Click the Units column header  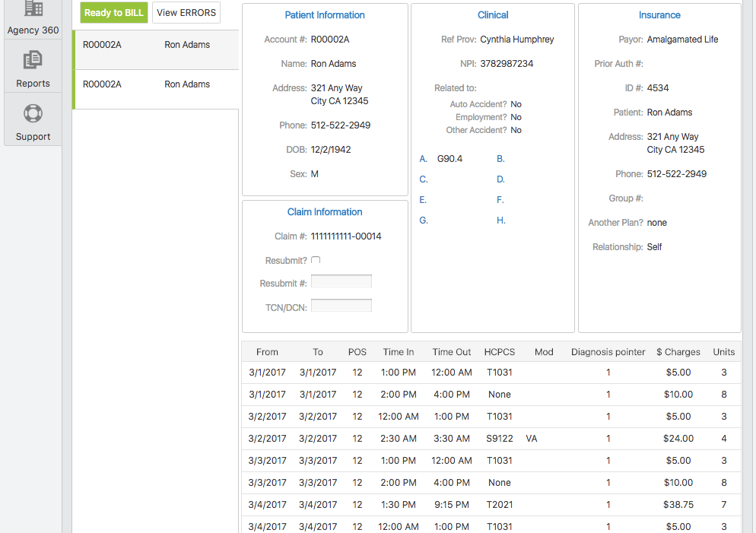pyautogui.click(x=724, y=352)
